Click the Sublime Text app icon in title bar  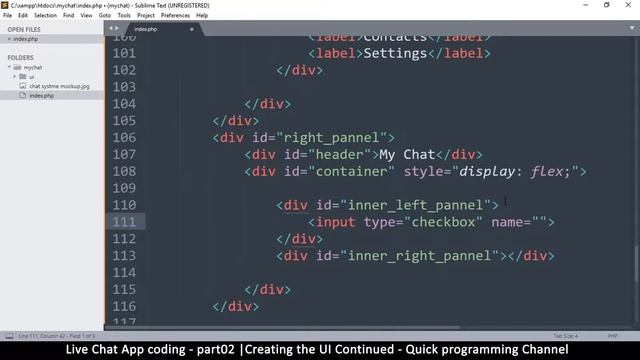4,5
